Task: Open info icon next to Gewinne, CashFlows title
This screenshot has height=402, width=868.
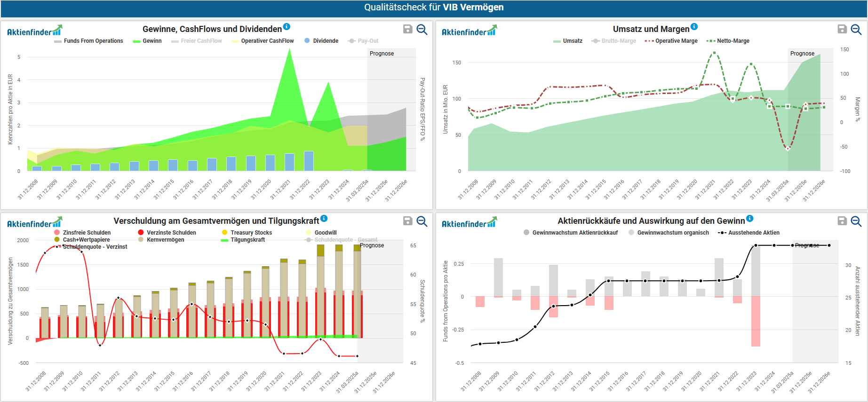Action: click(287, 27)
